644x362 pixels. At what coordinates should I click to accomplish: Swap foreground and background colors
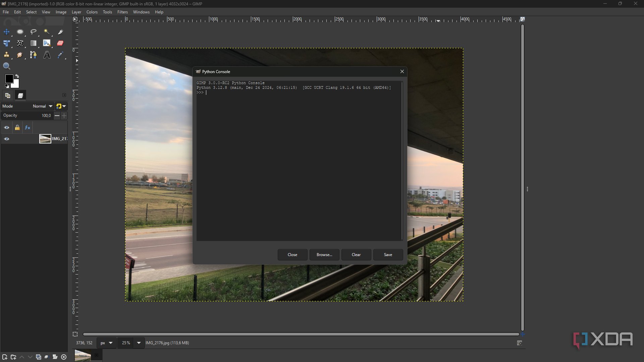(17, 76)
